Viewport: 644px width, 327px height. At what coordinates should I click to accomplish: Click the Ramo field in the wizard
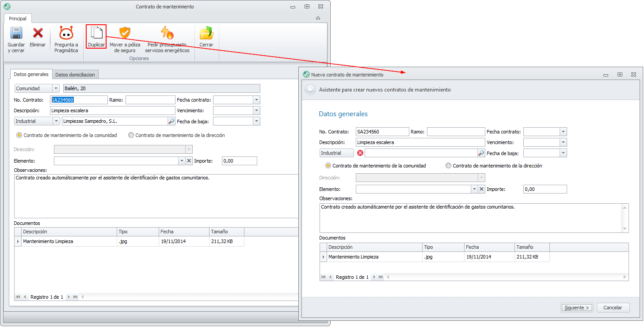click(456, 132)
